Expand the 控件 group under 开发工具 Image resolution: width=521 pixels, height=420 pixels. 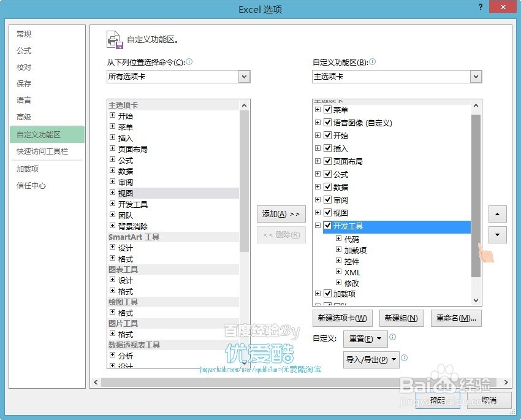click(x=338, y=260)
